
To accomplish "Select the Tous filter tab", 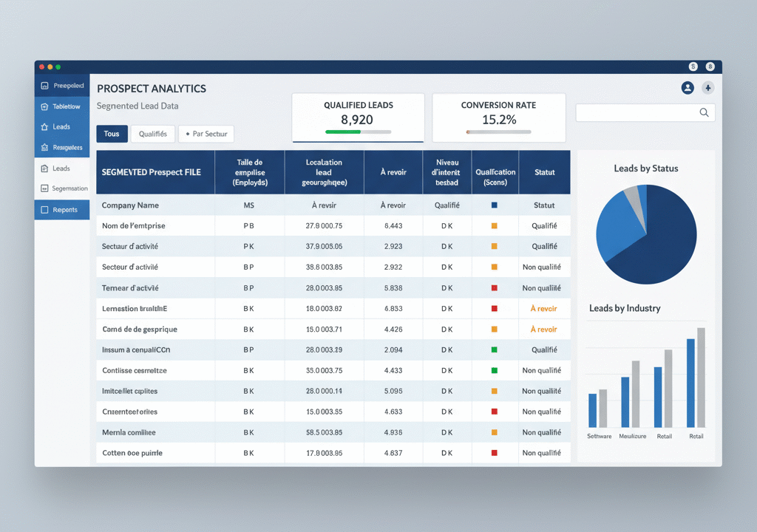I will (x=112, y=134).
